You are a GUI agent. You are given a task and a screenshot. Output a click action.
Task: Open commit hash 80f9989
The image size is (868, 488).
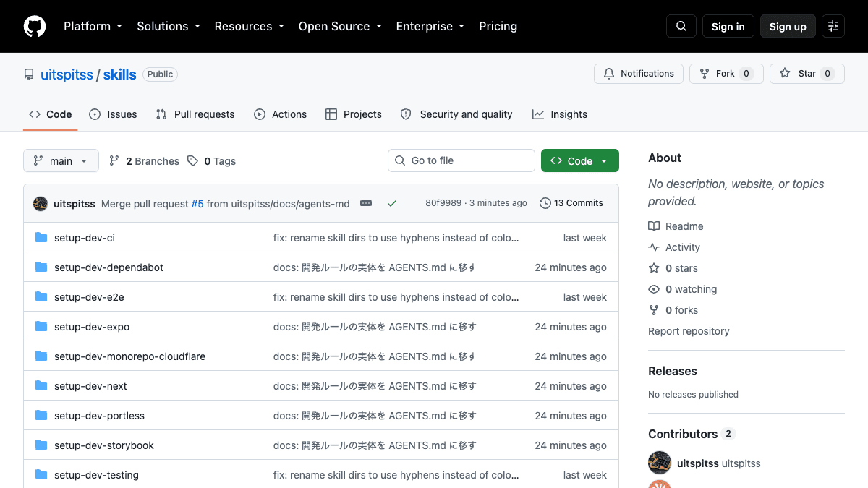(x=443, y=203)
